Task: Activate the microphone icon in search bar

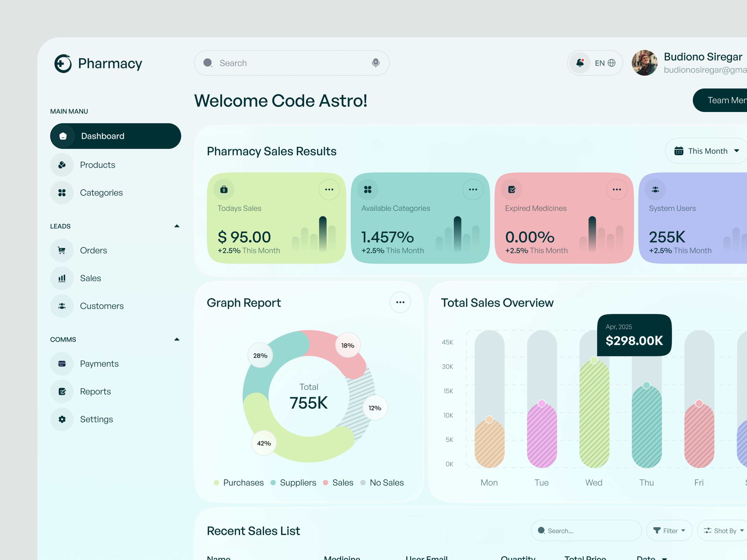Action: (x=376, y=63)
